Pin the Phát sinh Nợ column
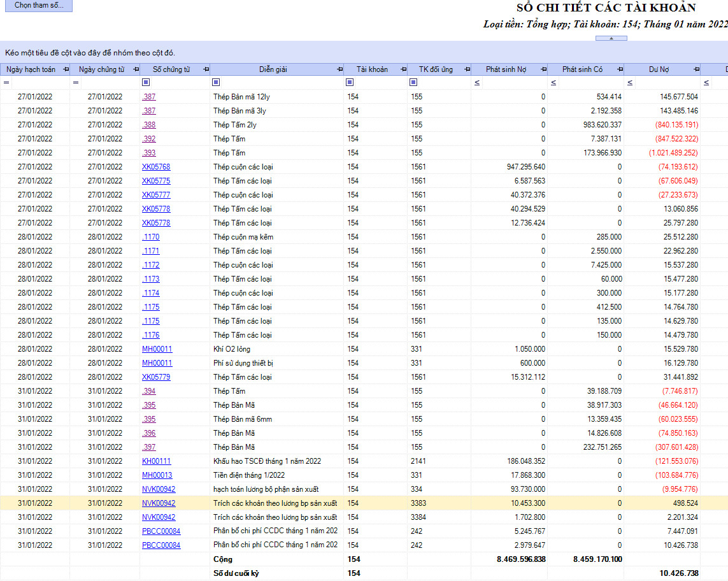 pyautogui.click(x=544, y=69)
